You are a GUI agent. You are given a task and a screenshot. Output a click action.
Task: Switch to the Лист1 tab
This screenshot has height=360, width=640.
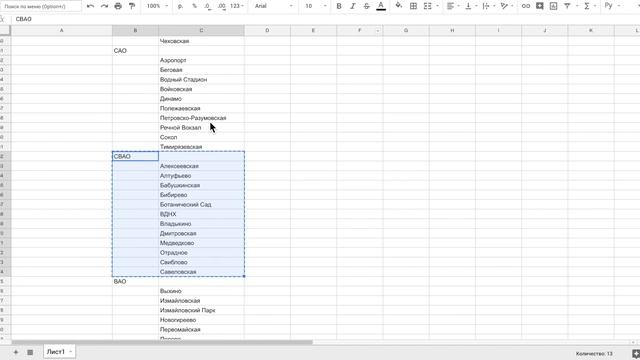(56, 351)
